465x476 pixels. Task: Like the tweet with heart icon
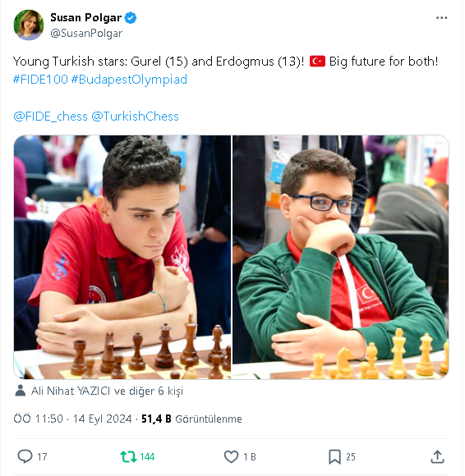[x=231, y=456]
